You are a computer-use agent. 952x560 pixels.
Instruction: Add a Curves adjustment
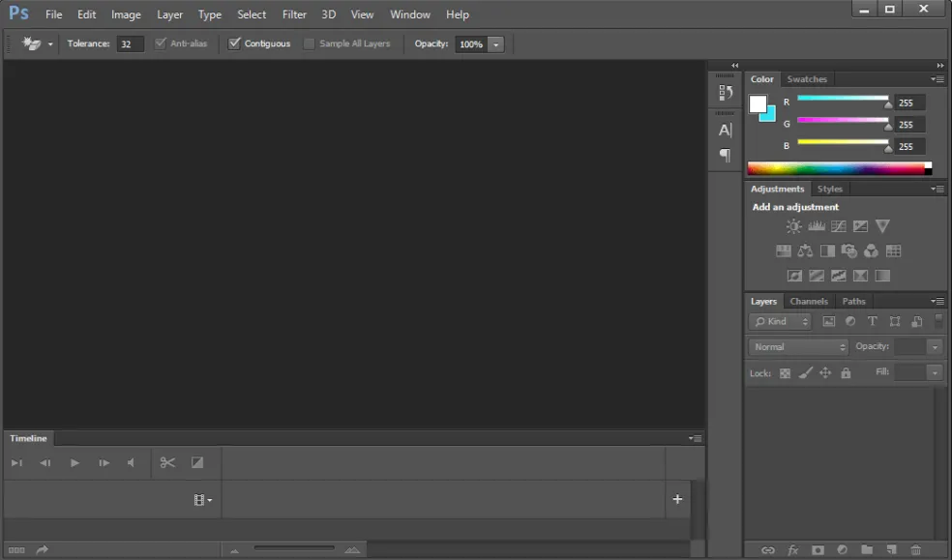point(839,226)
